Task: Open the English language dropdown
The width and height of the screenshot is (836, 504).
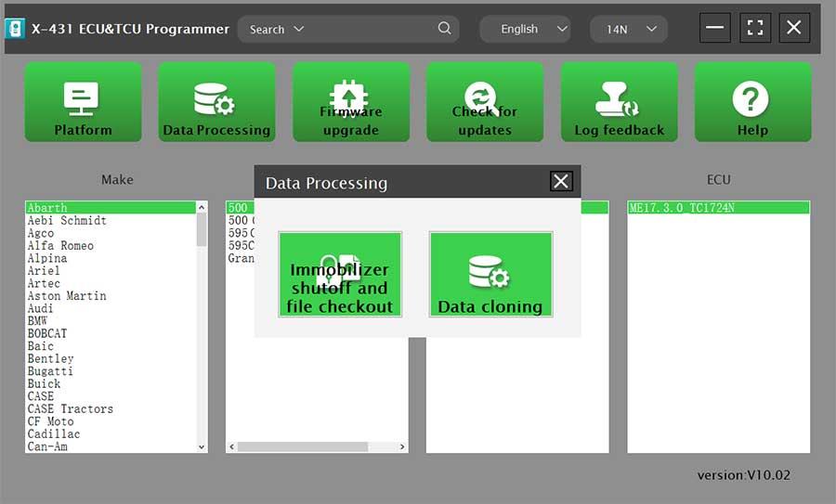Action: tap(525, 29)
